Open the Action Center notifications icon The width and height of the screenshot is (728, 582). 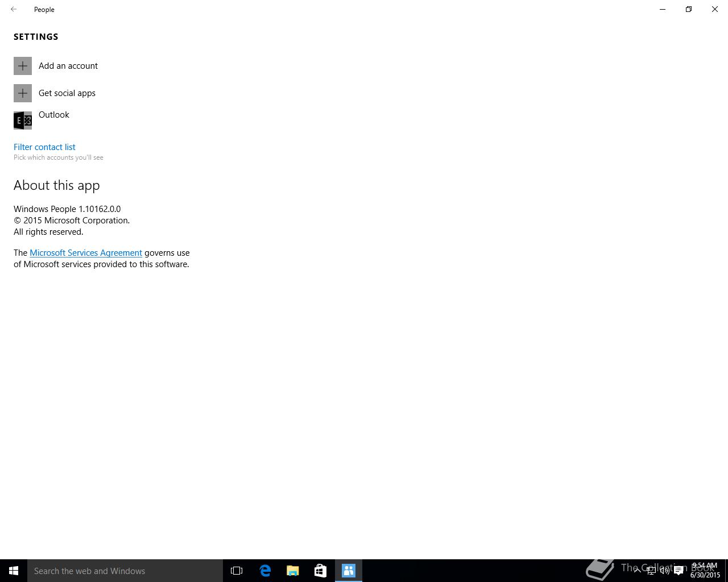pyautogui.click(x=679, y=571)
